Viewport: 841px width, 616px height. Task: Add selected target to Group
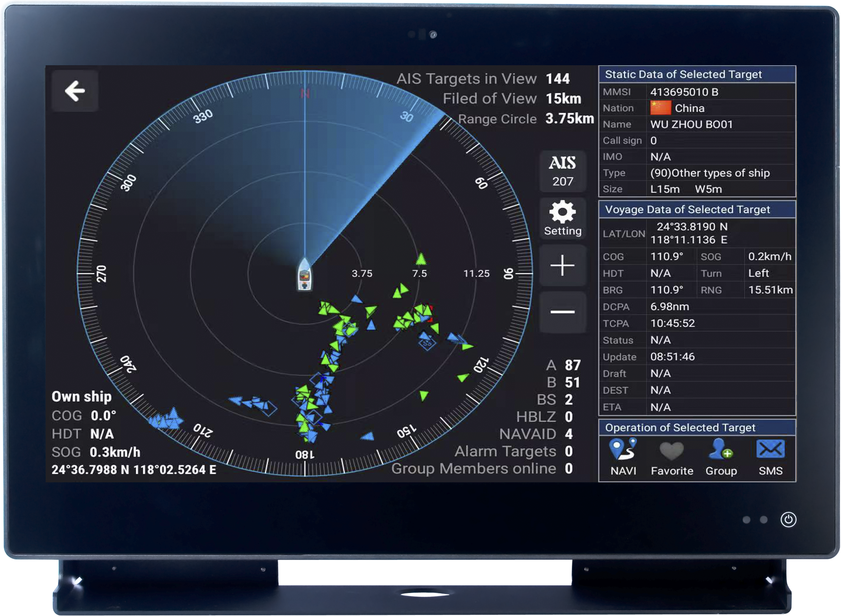[721, 457]
